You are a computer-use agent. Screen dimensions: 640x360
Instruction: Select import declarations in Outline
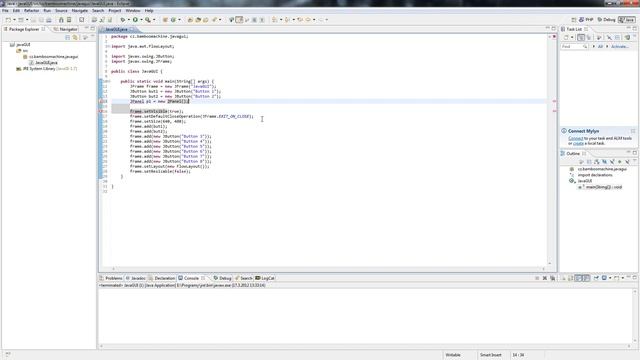[x=591, y=175]
